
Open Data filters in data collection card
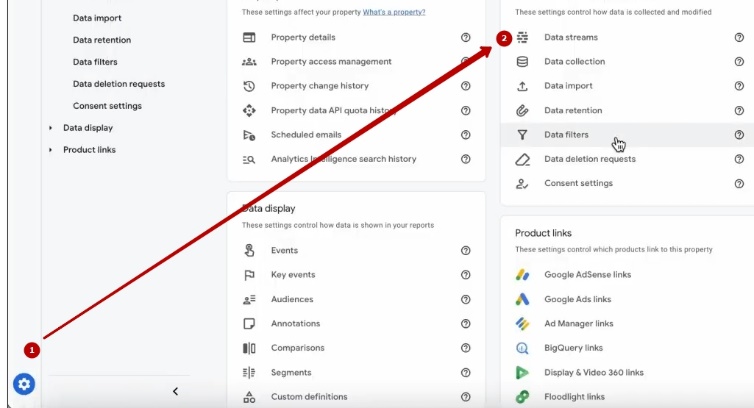(x=566, y=135)
